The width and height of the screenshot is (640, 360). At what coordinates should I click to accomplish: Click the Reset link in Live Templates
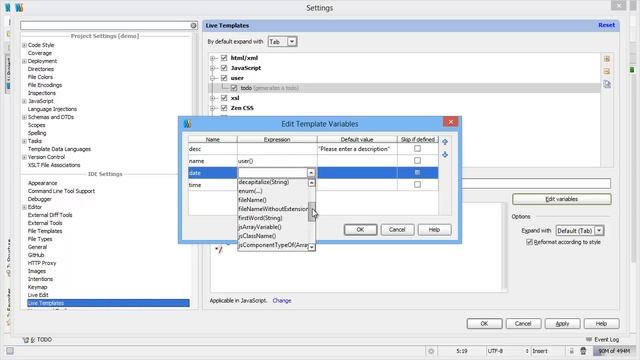click(607, 25)
